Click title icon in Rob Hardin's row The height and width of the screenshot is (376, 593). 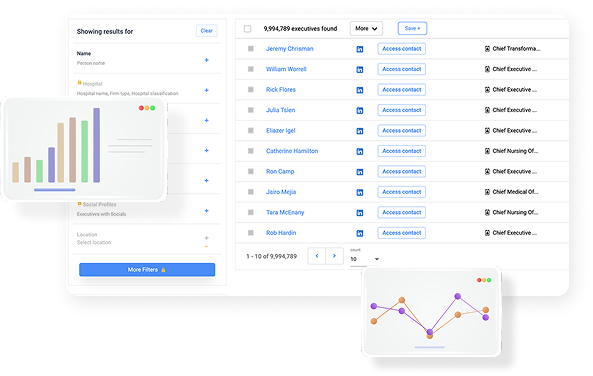point(487,233)
